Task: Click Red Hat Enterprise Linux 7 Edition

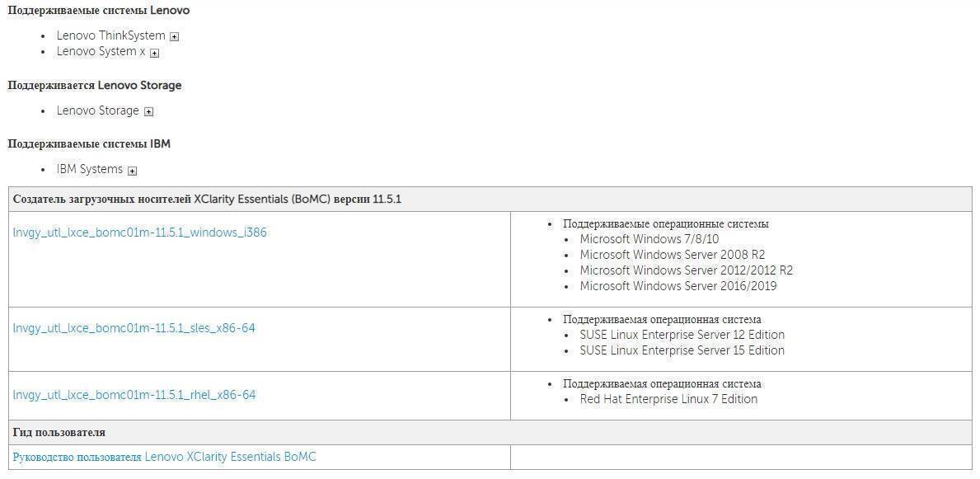Action: pyautogui.click(x=668, y=399)
